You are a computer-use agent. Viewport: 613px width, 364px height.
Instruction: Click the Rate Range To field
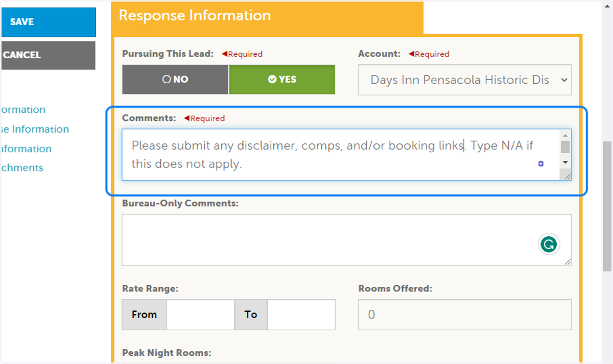[x=301, y=314]
